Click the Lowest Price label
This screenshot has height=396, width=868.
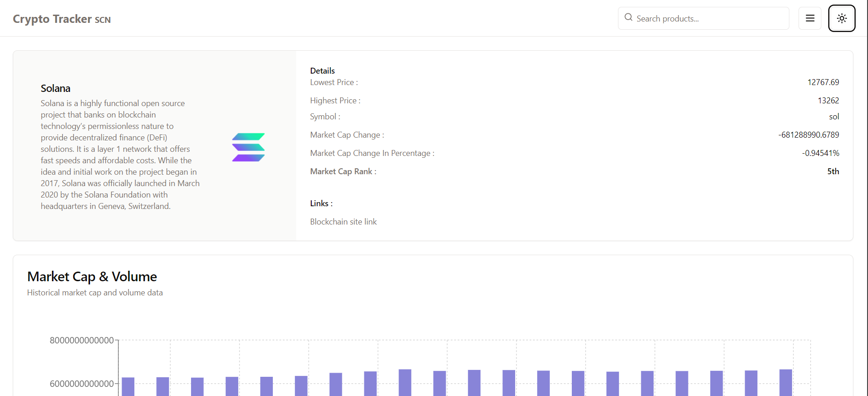(334, 82)
